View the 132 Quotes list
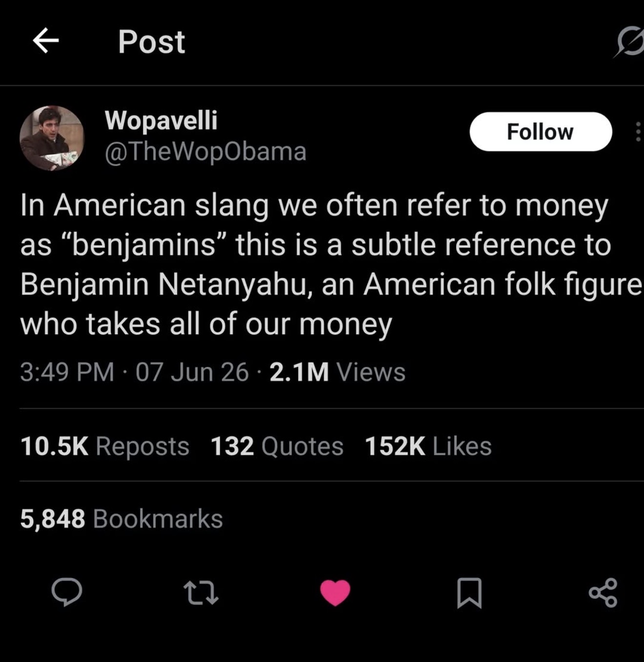The width and height of the screenshot is (644, 662). pos(277,446)
